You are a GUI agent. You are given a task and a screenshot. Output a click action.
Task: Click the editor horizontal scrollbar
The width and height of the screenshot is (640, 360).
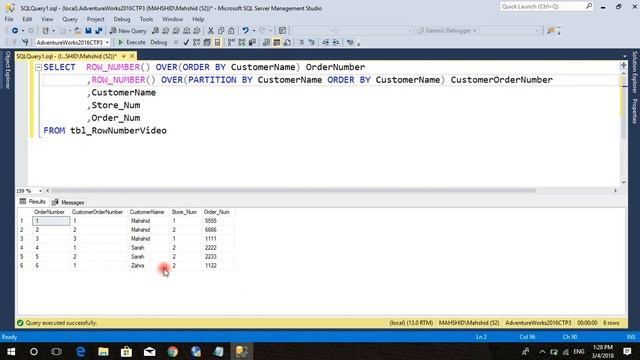point(293,191)
